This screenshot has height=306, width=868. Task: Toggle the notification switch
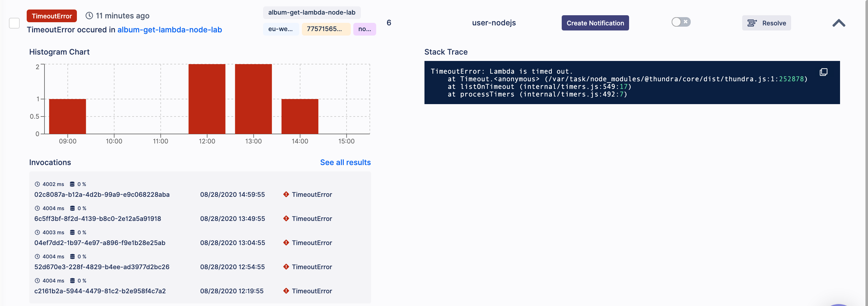coord(681,22)
